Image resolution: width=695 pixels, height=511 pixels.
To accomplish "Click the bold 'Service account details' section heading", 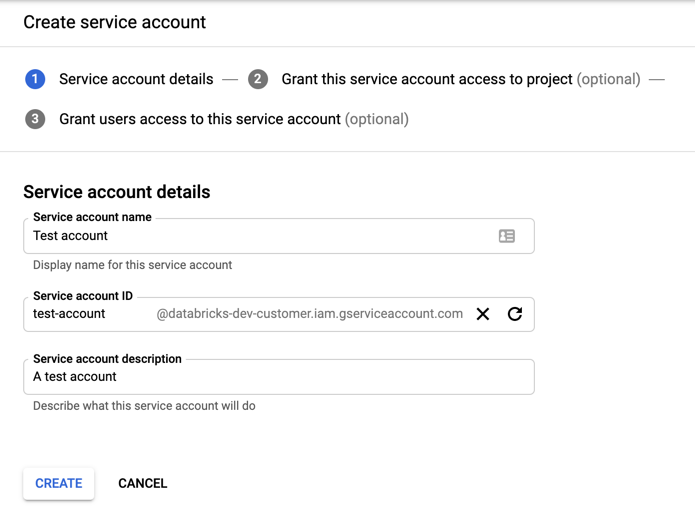I will [x=117, y=192].
